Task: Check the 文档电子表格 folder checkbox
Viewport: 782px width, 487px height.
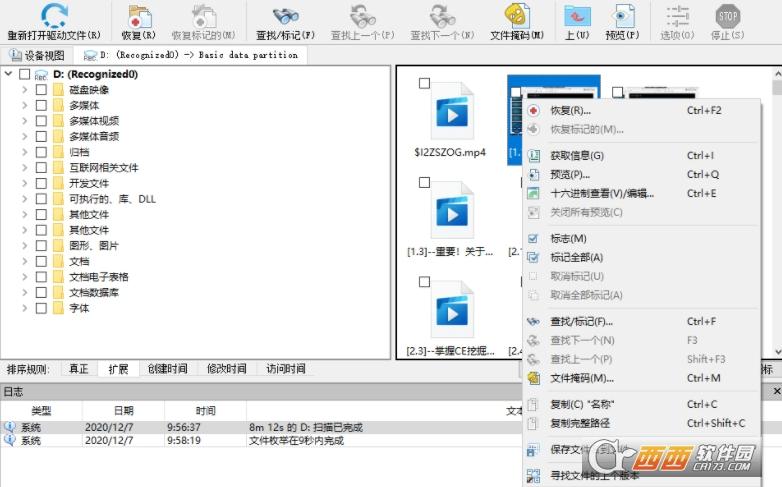Action: [x=41, y=277]
